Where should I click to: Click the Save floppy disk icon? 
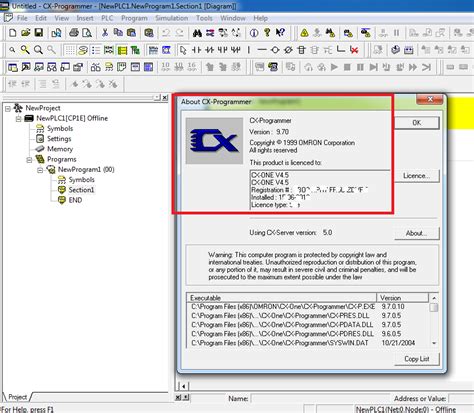pos(39,33)
